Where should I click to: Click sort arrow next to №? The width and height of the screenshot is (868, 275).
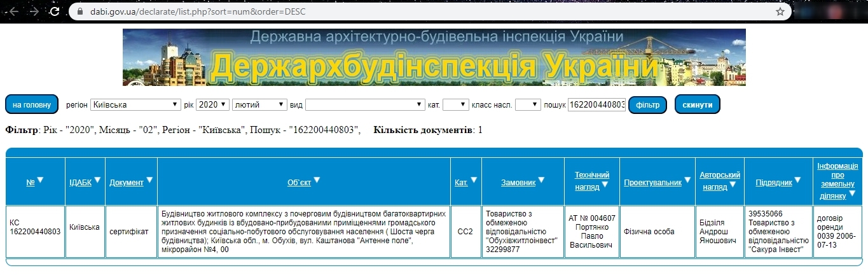tap(40, 180)
